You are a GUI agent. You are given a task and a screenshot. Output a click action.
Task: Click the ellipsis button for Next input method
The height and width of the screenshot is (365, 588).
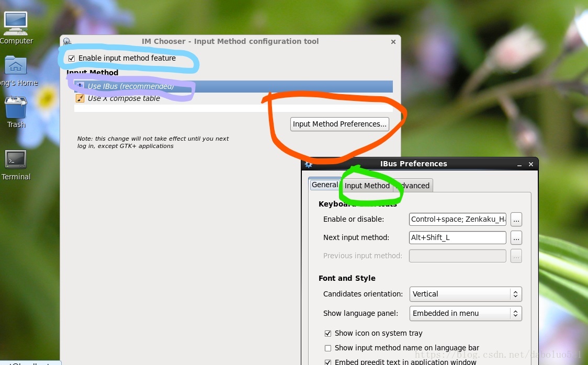point(516,237)
